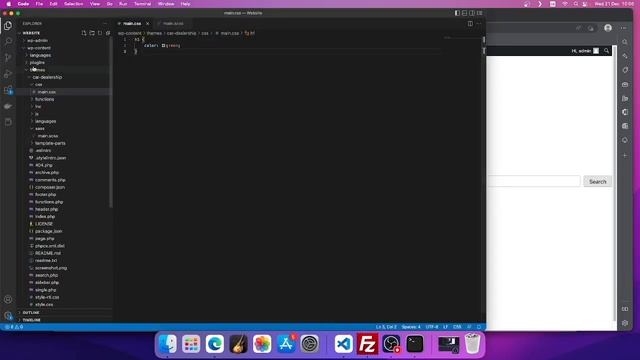Expand the functions folder
Image resolution: width=640 pixels, height=360 pixels.
click(x=44, y=99)
